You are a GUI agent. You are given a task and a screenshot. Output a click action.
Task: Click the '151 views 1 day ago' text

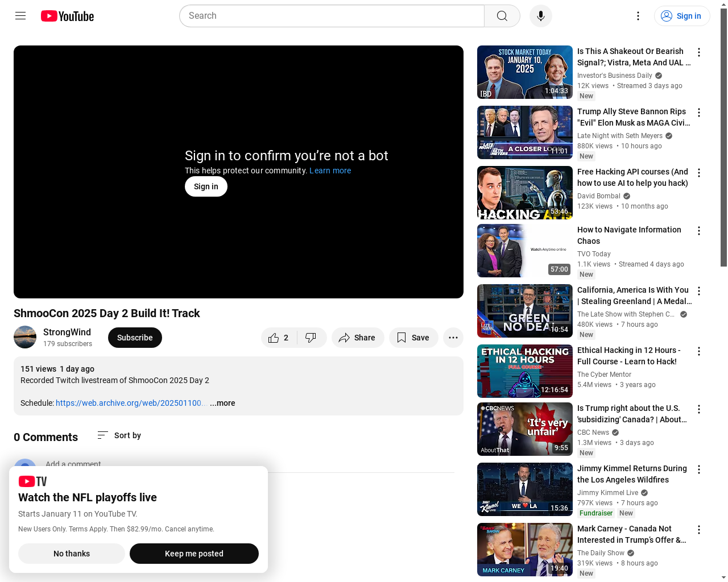coord(57,369)
